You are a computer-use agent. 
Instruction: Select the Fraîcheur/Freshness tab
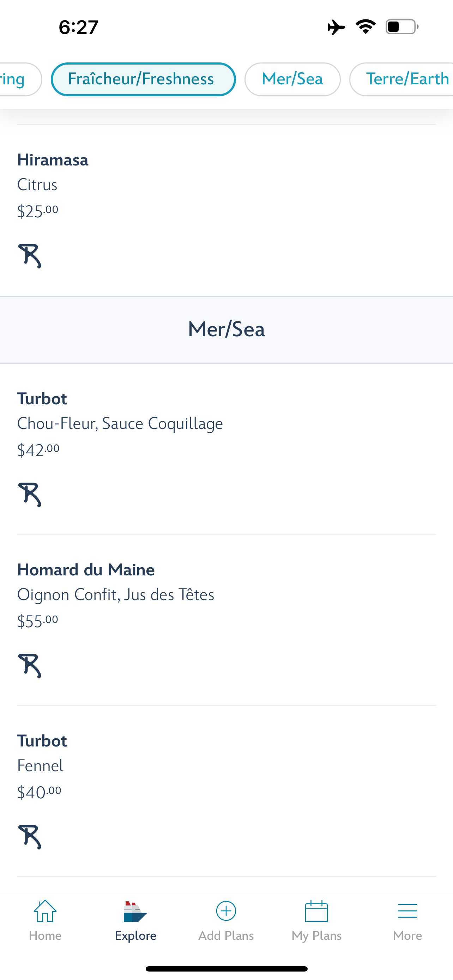point(143,79)
